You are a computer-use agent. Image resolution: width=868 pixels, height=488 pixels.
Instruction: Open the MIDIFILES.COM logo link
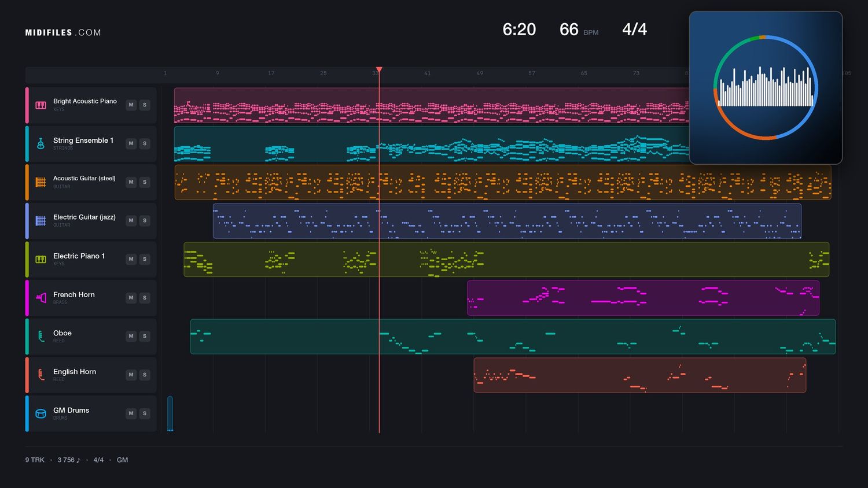click(x=63, y=32)
